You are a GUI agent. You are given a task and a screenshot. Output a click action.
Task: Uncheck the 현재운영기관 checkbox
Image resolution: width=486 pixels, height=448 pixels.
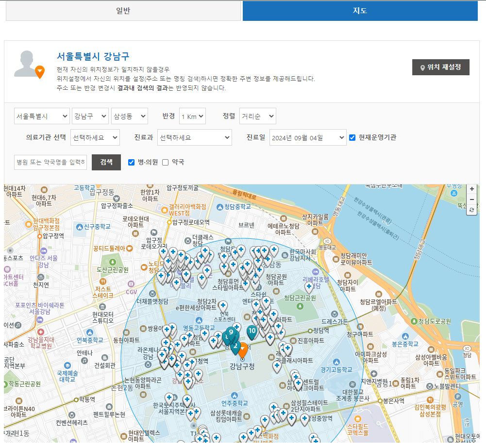click(x=352, y=137)
